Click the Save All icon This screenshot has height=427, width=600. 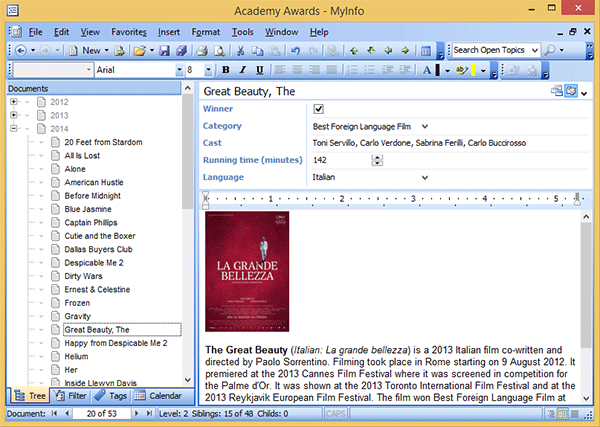tap(181, 51)
